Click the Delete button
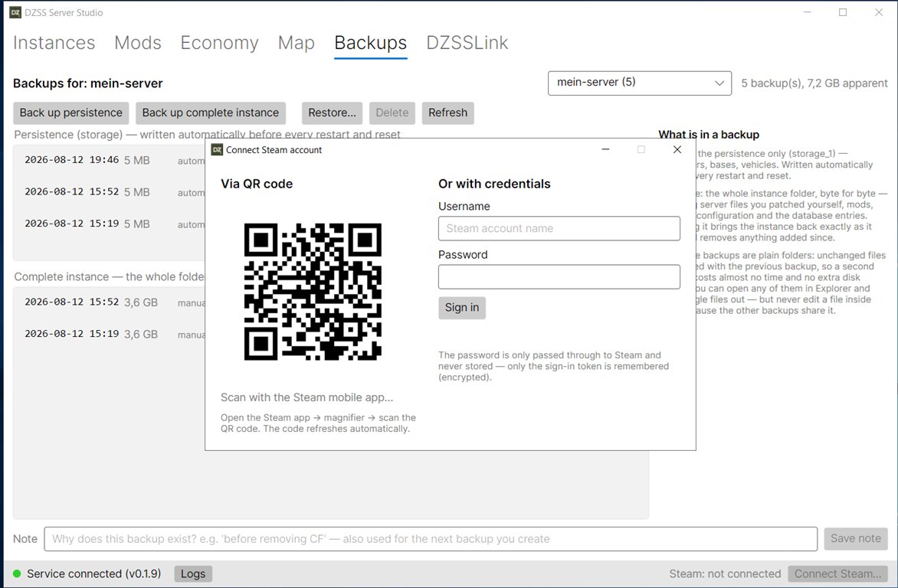The height and width of the screenshot is (588, 898). pos(392,113)
